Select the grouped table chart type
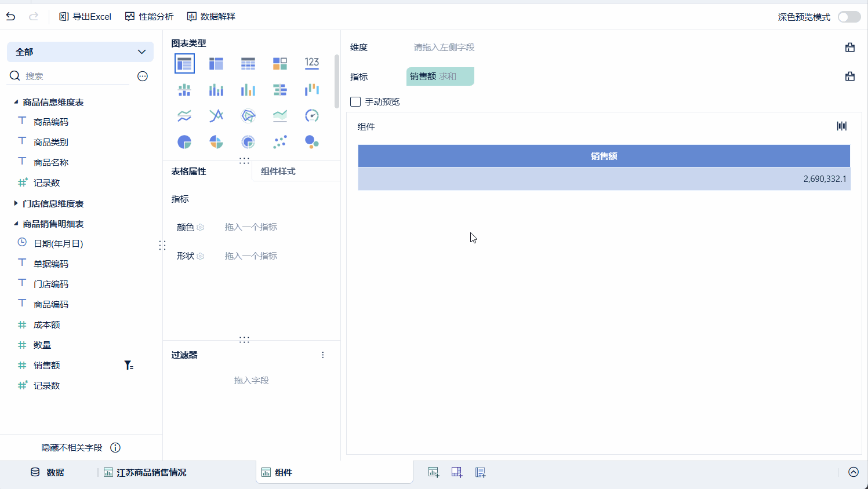The image size is (868, 489). coord(184,64)
